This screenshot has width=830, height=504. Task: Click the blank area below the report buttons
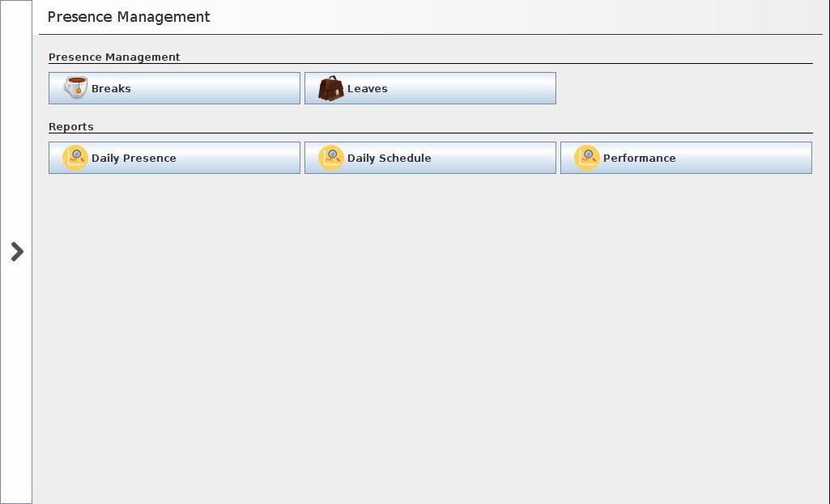(x=429, y=324)
